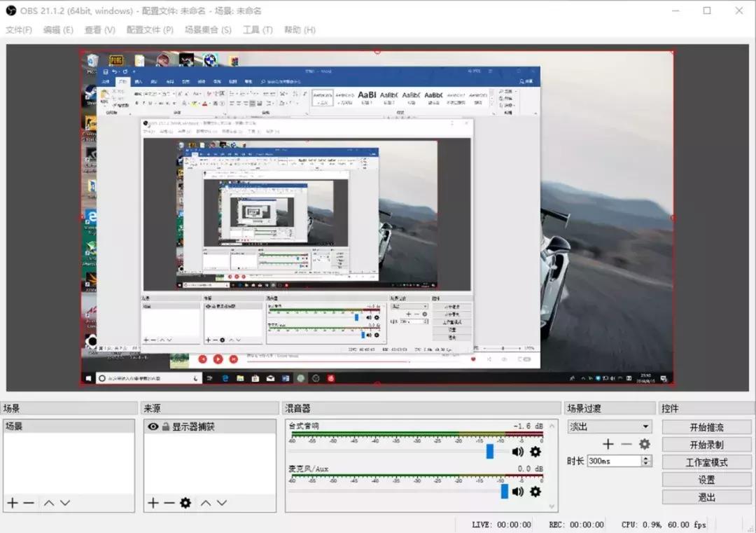Open the 台式音响 mixer settings gear
This screenshot has width=756, height=533.
pyautogui.click(x=535, y=452)
